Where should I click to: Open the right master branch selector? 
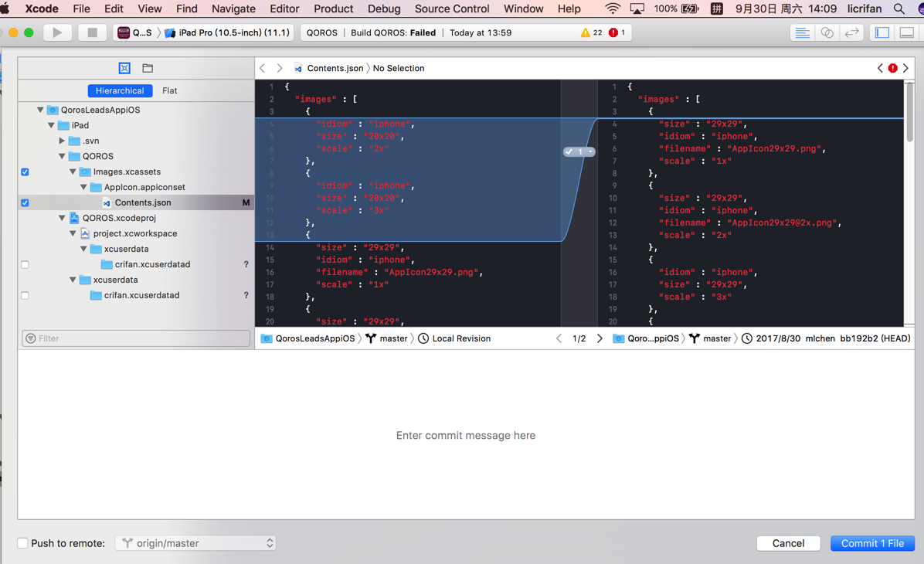(710, 338)
